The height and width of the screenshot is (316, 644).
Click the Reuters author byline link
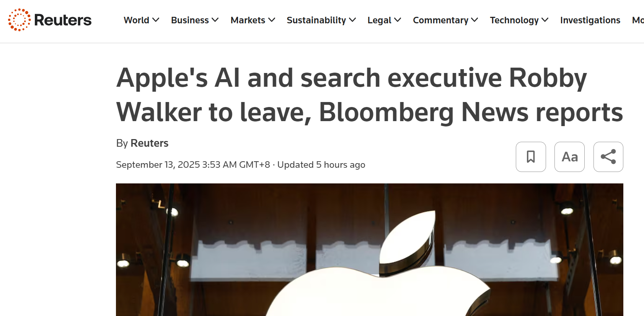tap(149, 143)
